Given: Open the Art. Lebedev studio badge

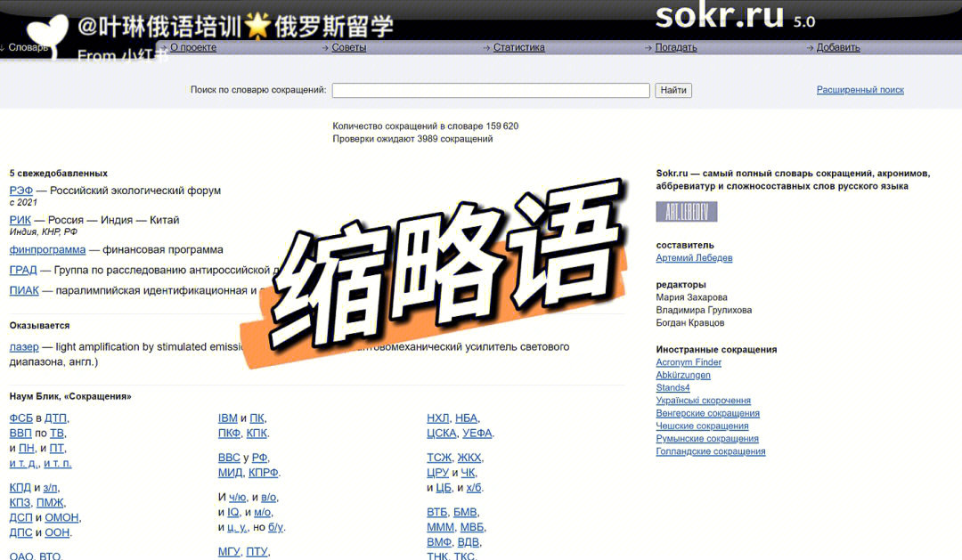Looking at the screenshot, I should click(687, 212).
